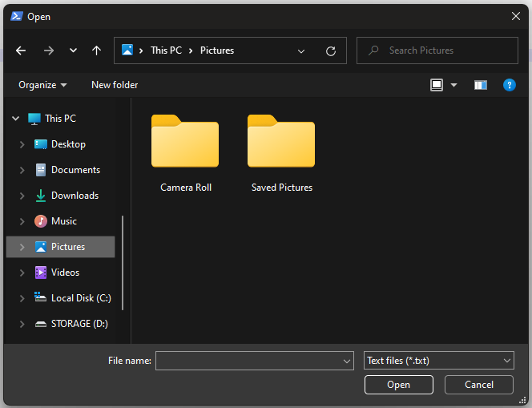Select Pictures in the address path
The image size is (532, 408).
[x=217, y=50]
